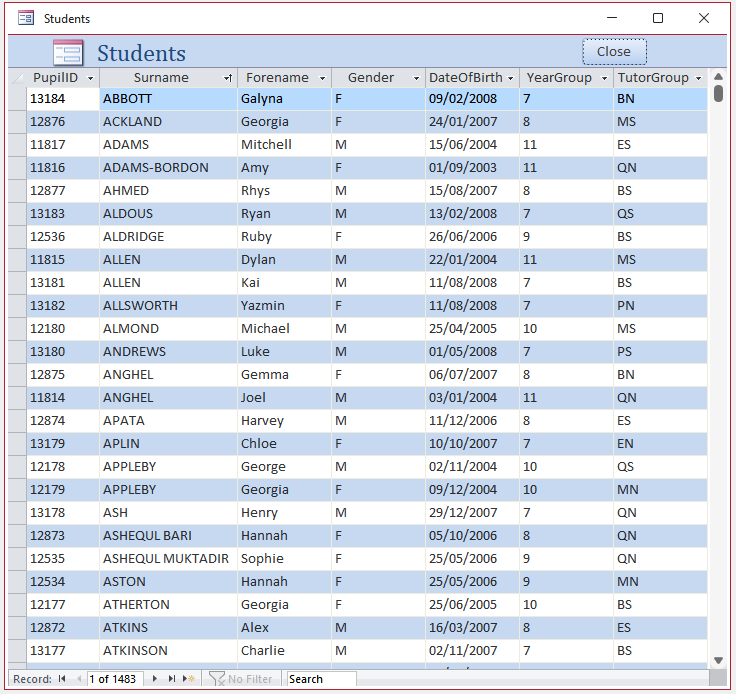Create new blank record icon

188,679
